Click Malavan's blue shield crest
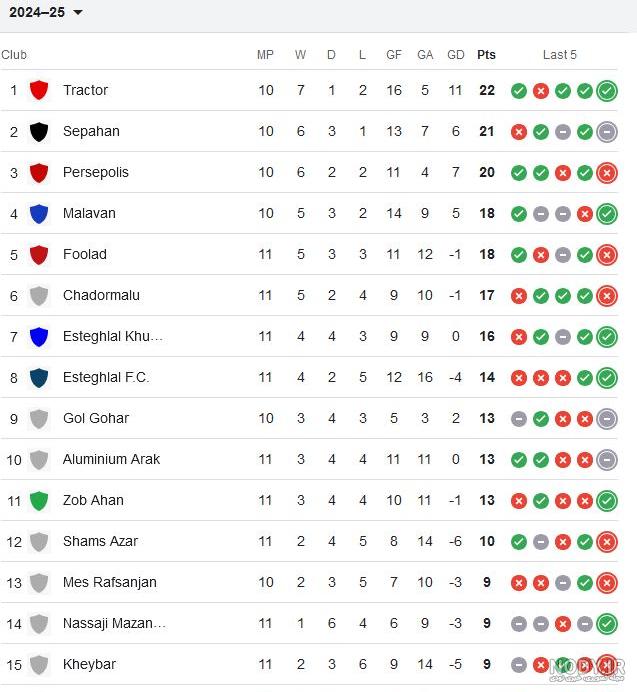 (x=39, y=214)
